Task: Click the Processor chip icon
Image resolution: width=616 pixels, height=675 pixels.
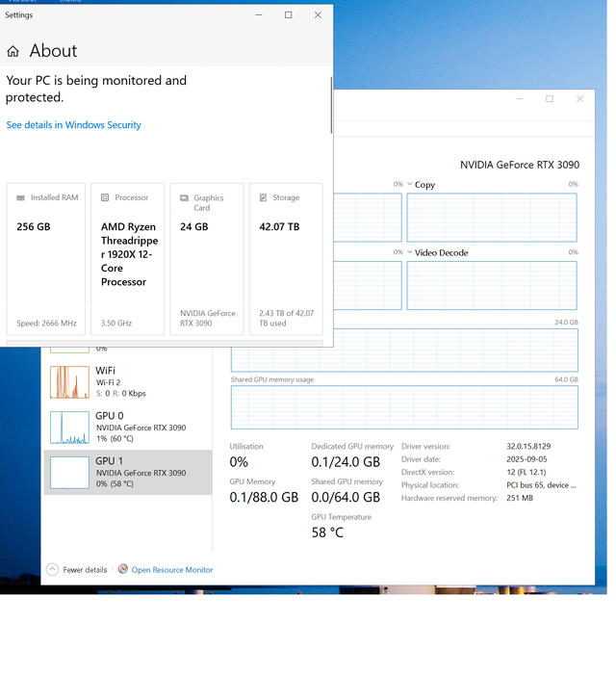Action: [x=105, y=197]
